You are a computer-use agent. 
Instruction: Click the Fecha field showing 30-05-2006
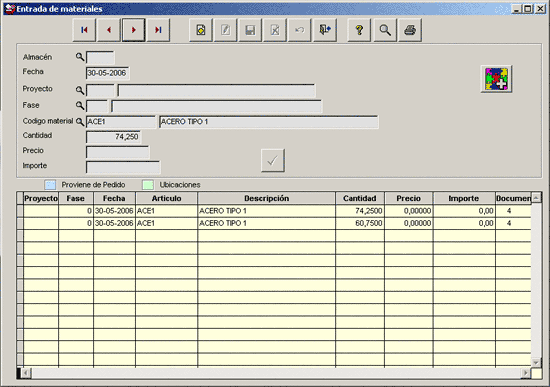107,73
